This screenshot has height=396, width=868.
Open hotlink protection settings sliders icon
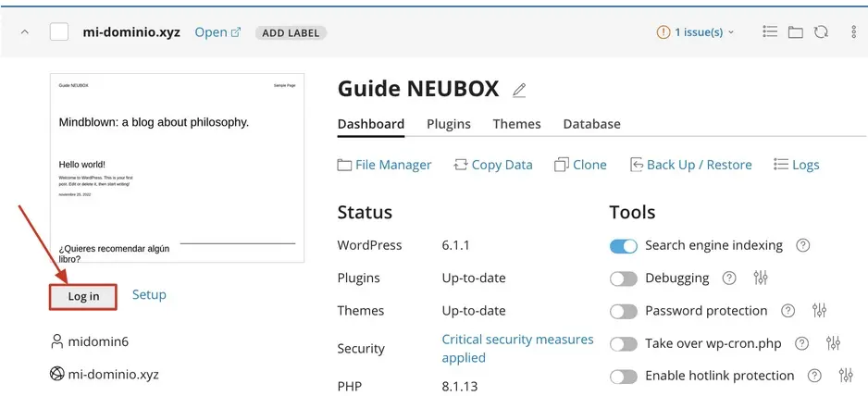point(846,376)
